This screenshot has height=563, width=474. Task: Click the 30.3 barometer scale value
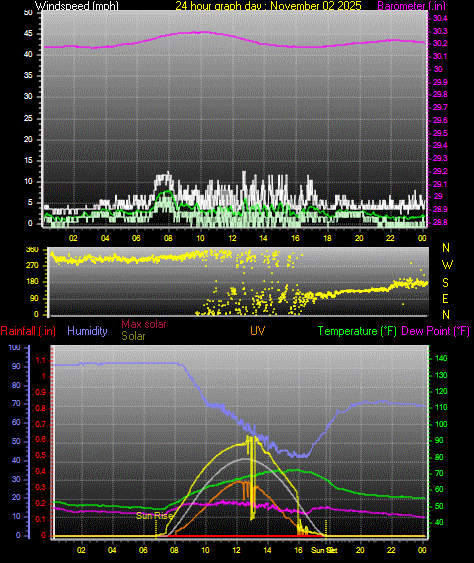(440, 31)
